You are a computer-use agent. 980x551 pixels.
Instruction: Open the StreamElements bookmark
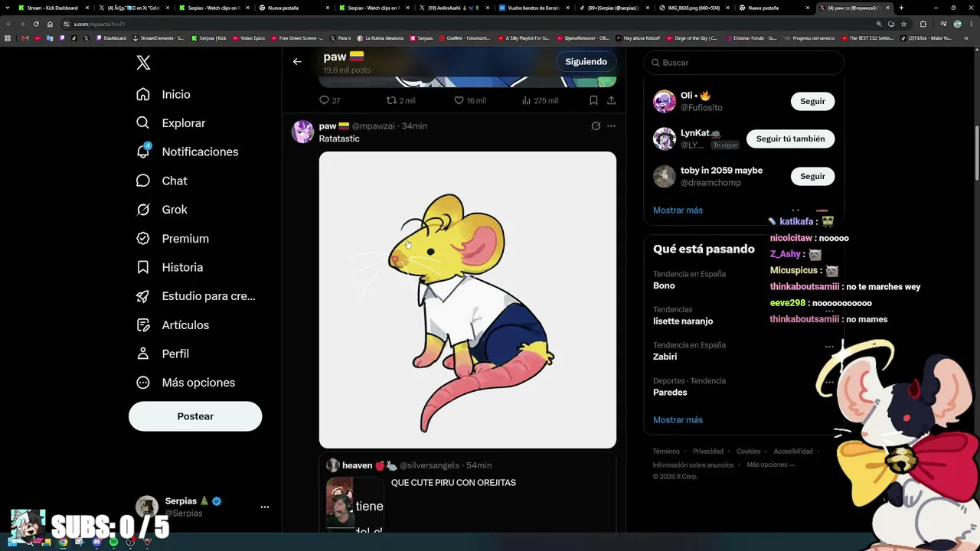158,37
